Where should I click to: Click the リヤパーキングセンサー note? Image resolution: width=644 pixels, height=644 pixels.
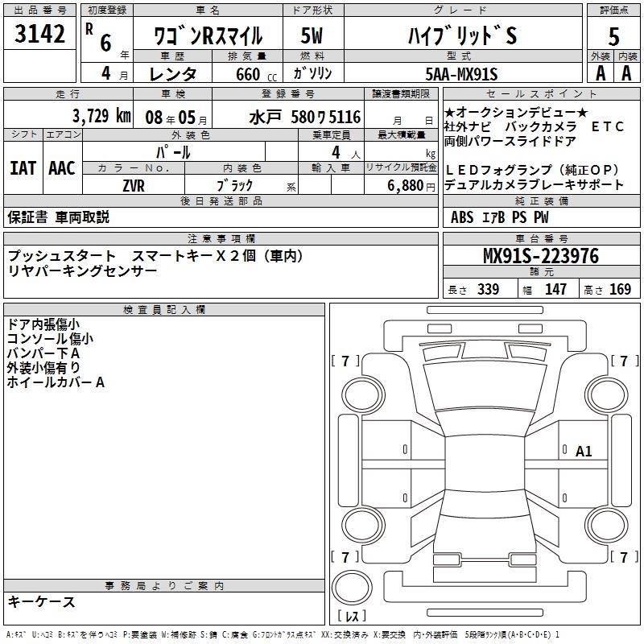click(82, 270)
